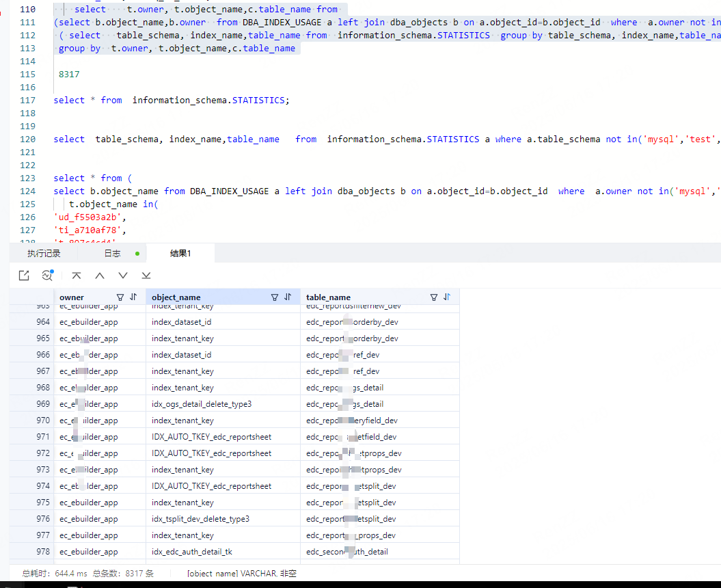
Task: Sort the table_name column
Action: [x=447, y=297]
